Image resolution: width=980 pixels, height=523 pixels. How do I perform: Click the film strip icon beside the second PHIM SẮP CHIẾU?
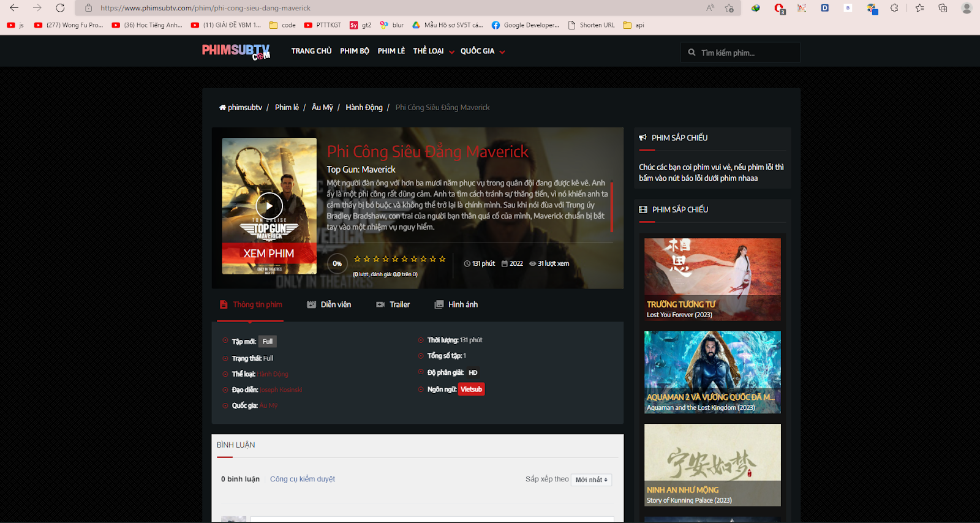coord(643,209)
